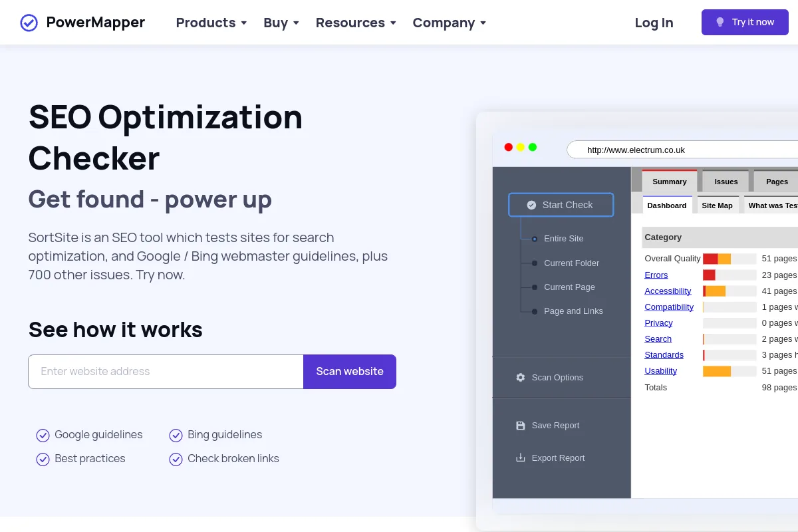Click the green window dot in the screenshot

click(x=533, y=147)
